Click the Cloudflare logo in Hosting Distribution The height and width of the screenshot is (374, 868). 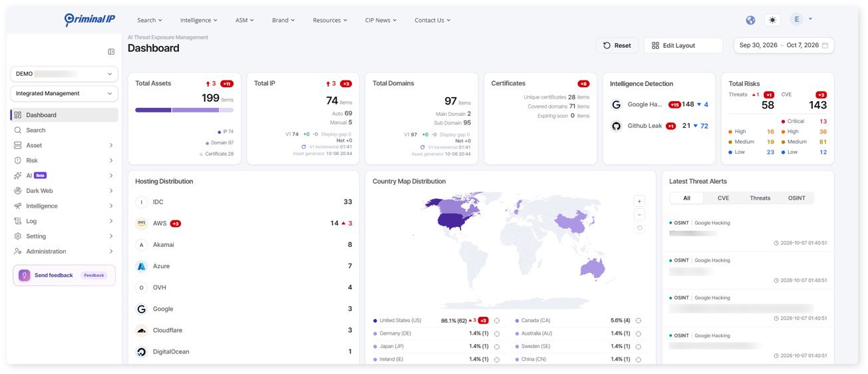pyautogui.click(x=141, y=331)
